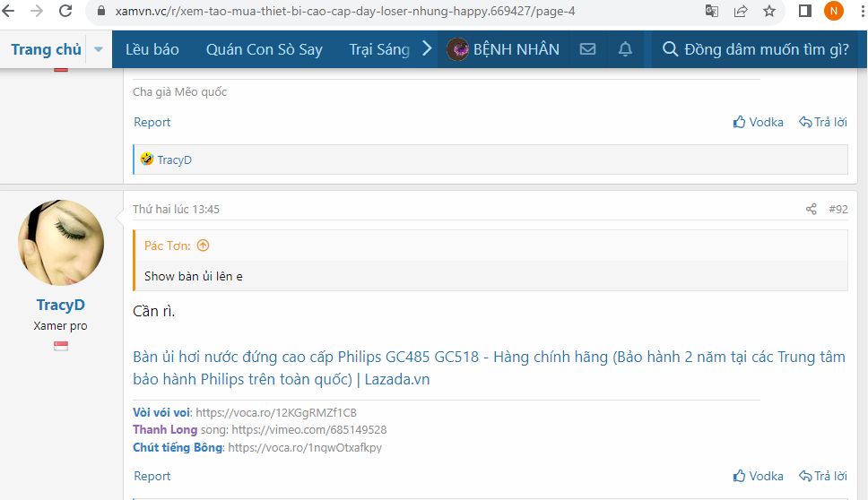Image resolution: width=868 pixels, height=500 pixels.
Task: Open the inbox envelope icon
Action: [x=587, y=49]
